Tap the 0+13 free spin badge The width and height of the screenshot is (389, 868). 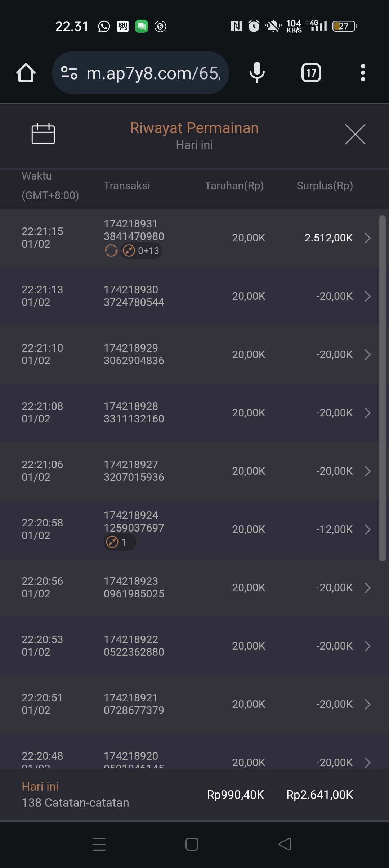[x=142, y=250]
